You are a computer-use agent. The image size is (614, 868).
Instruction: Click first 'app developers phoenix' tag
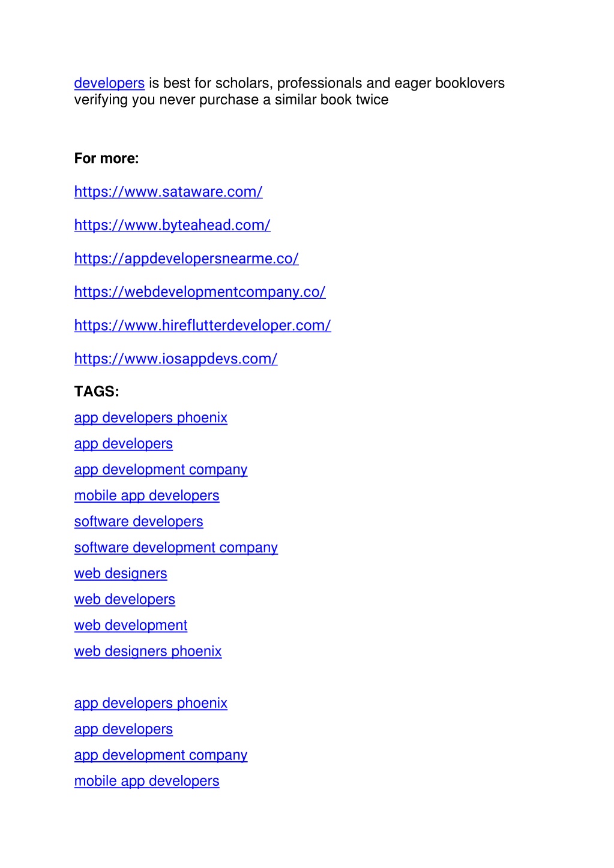click(151, 418)
